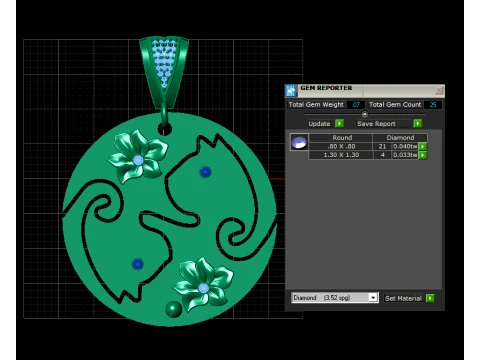The width and height of the screenshot is (480, 360).
Task: Click the Round column header
Action: tap(342, 138)
